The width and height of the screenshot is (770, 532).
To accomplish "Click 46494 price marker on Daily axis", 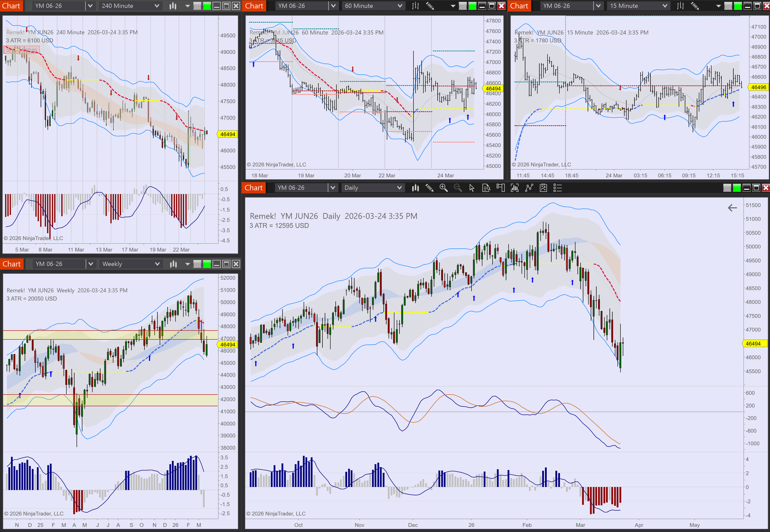I will 753,344.
